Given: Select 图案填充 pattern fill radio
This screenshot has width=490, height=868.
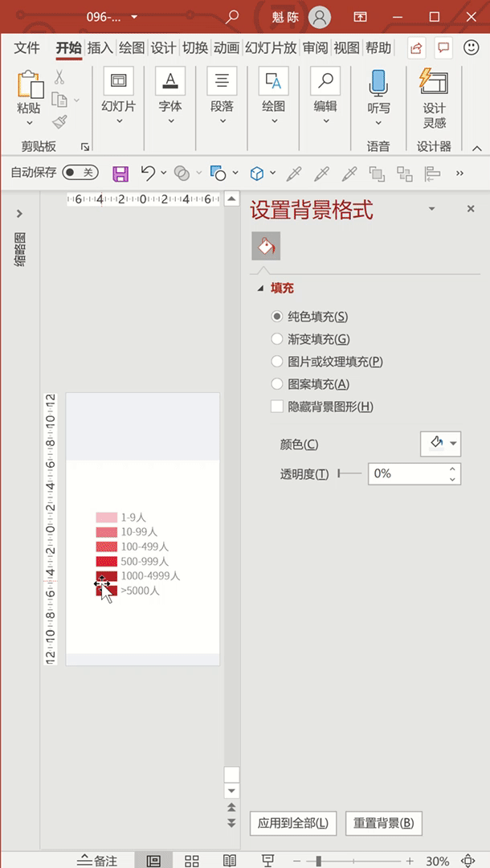Looking at the screenshot, I should coord(276,384).
